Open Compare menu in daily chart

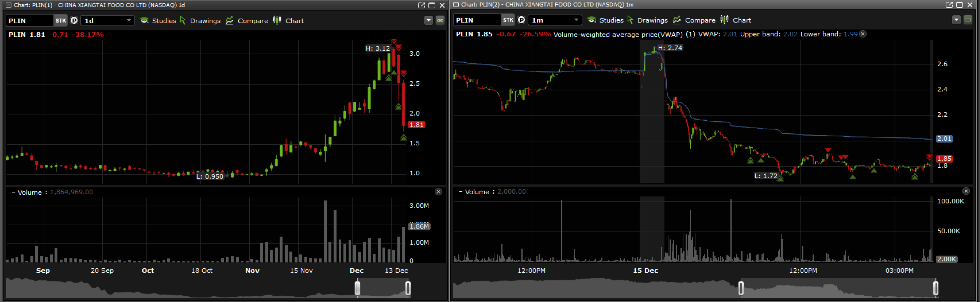point(247,21)
